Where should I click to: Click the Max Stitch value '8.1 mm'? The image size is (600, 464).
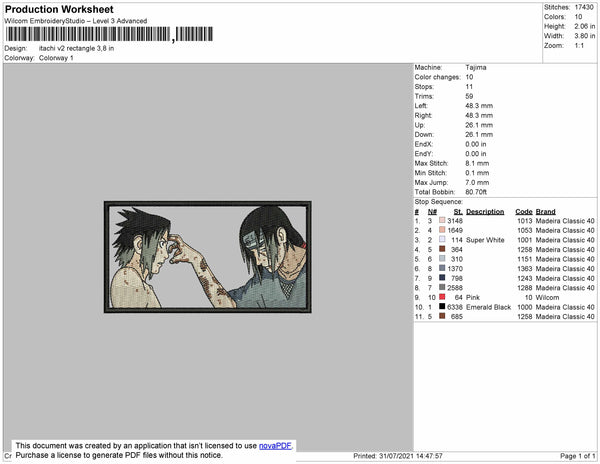point(477,163)
